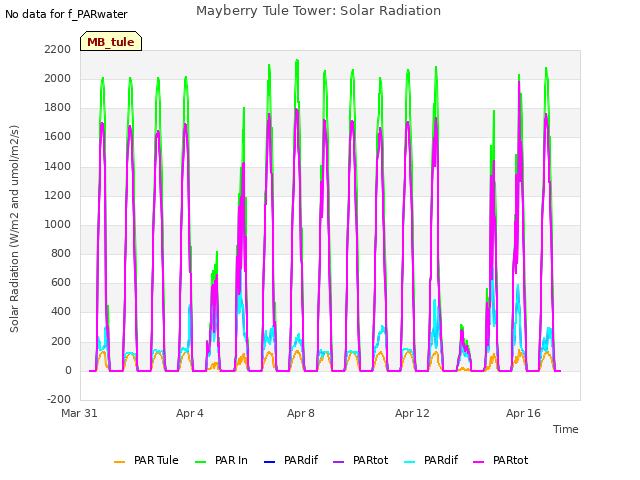Click the low radiation peak near Apr 14
640x480 pixels.
[x=463, y=347]
